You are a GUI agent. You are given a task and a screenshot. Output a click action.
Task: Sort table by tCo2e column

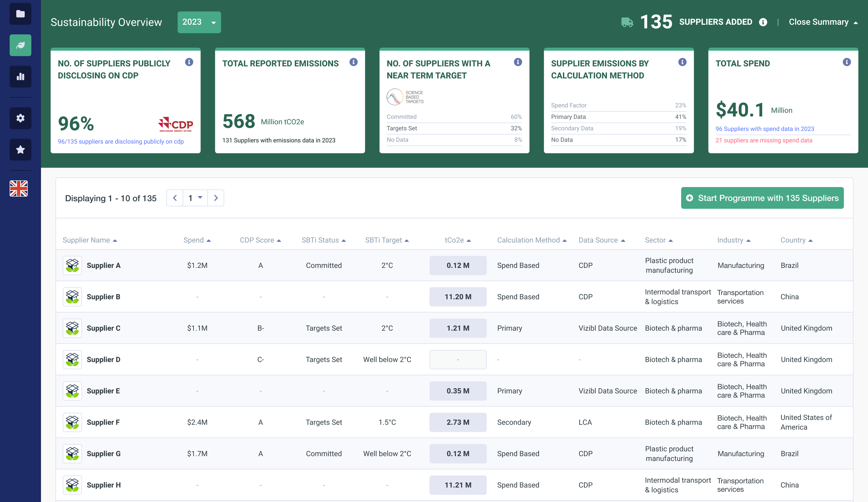(457, 240)
